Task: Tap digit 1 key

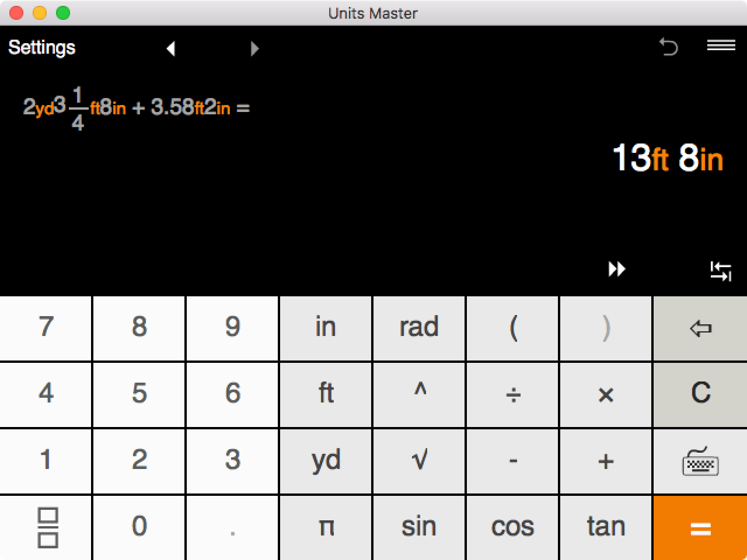Action: click(x=46, y=461)
